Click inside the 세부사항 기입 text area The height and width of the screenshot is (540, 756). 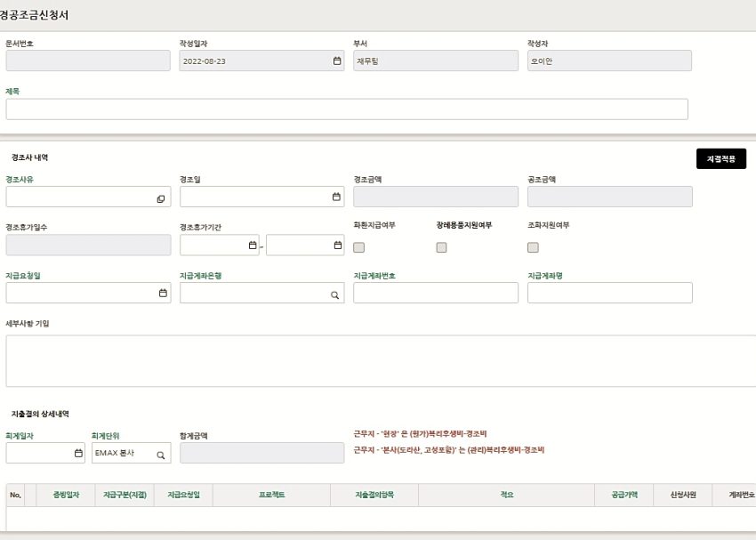pyautogui.click(x=381, y=361)
